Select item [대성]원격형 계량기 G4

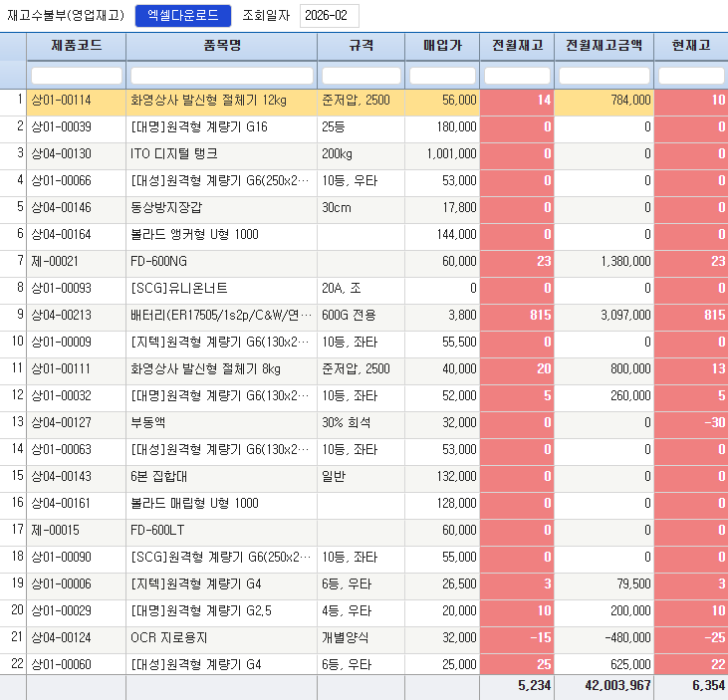[196, 666]
